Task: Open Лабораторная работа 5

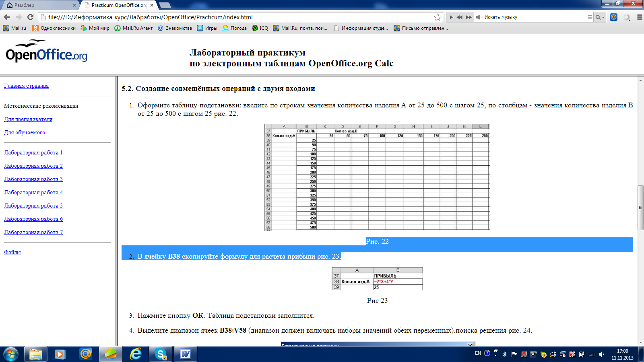Action: click(33, 206)
